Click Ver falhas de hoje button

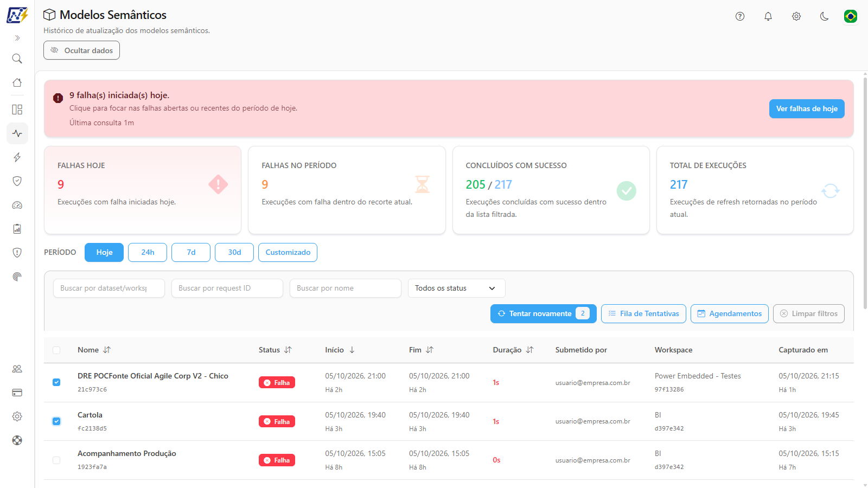[807, 108]
